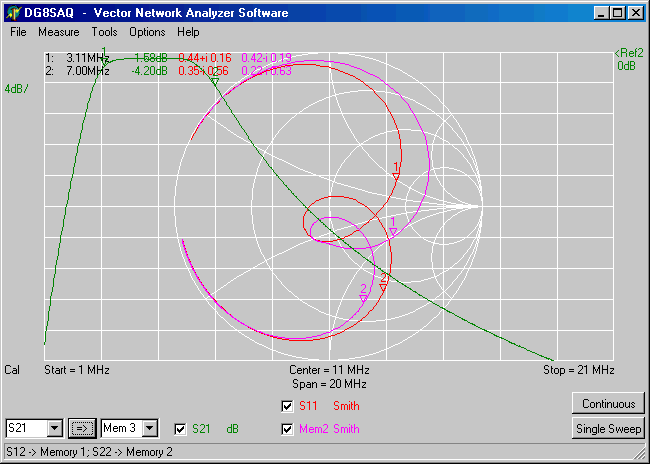Viewport: 650px width, 464px height.
Task: Start a Continuous sweep
Action: 608,403
